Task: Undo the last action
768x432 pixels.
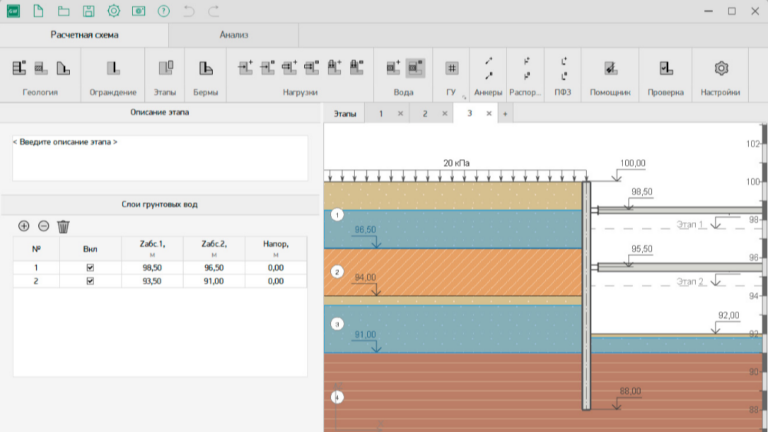Action: pyautogui.click(x=189, y=11)
